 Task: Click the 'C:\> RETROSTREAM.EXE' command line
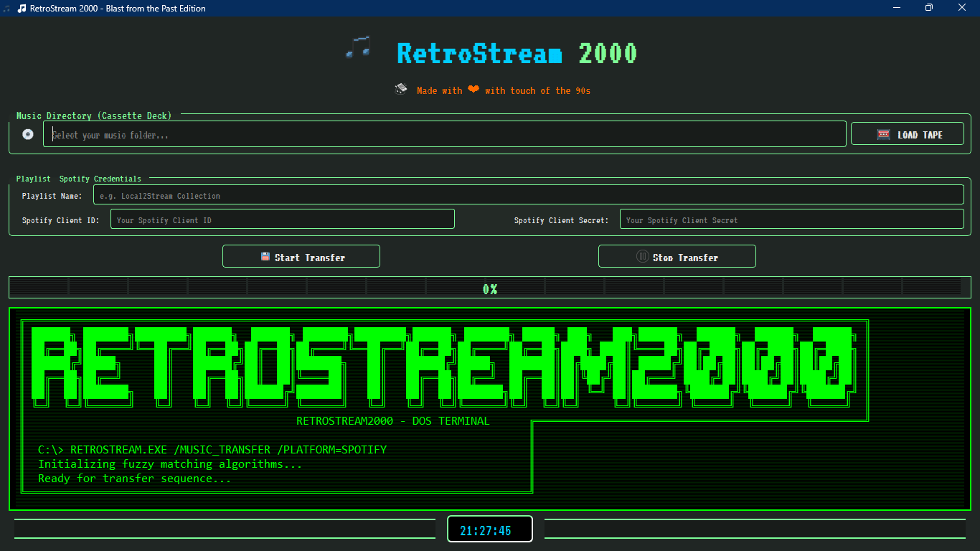(x=212, y=450)
